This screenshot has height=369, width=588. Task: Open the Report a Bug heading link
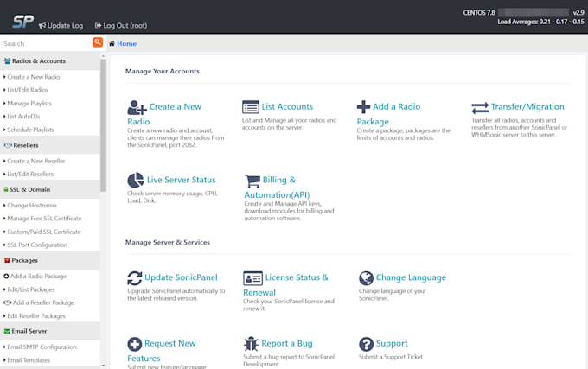point(287,344)
